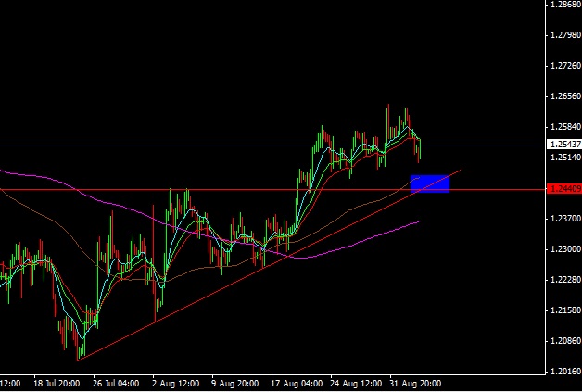Screen dimensions: 582x392
Task: Click the 26 Jul 04:00 time label
Action: [x=117, y=383]
